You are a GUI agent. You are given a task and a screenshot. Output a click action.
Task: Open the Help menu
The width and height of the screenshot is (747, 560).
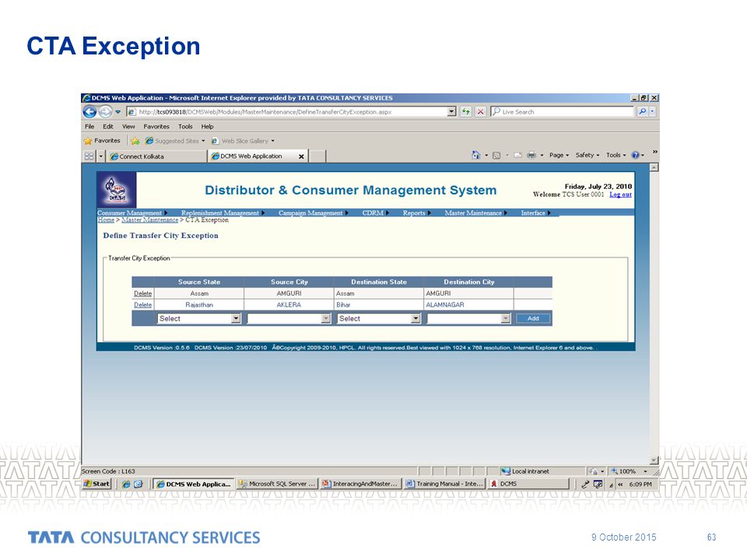point(207,127)
